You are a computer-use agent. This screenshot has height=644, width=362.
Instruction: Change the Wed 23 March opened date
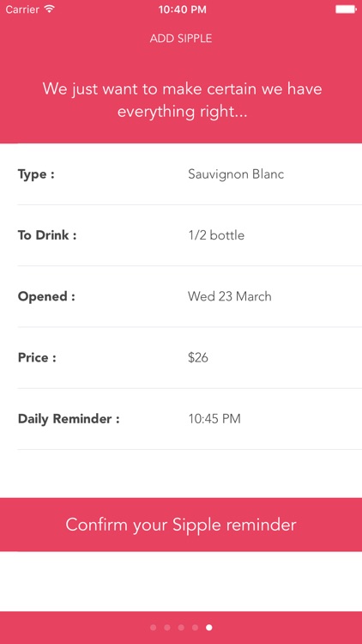pyautogui.click(x=230, y=296)
